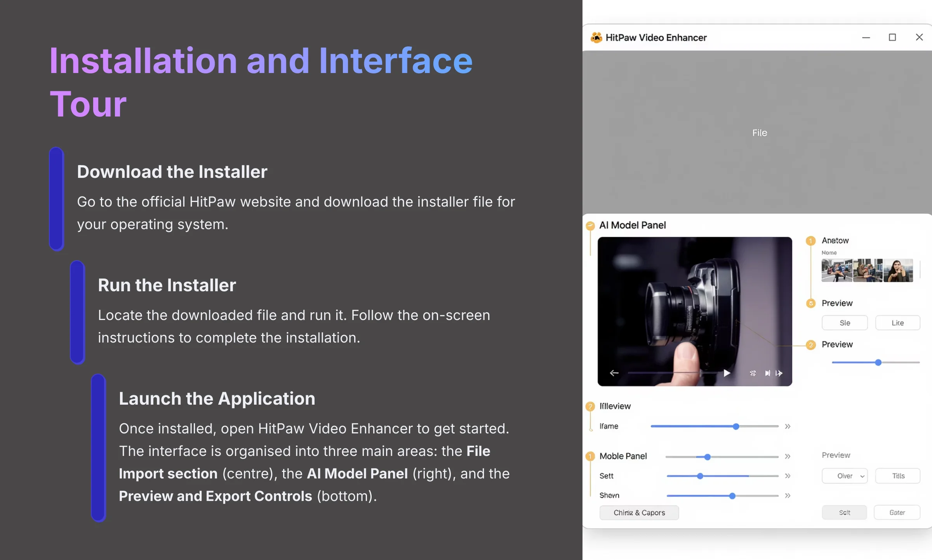Click the Tills button

pos(898,476)
